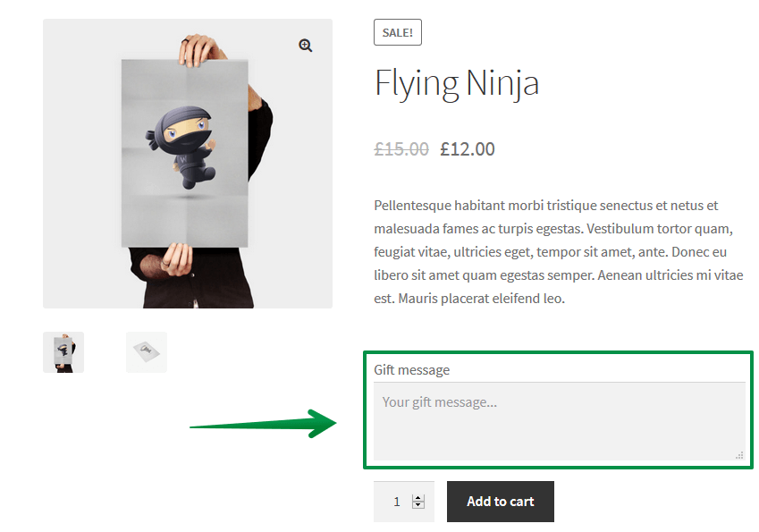This screenshot has height=532, width=759.
Task: Click the quantity number field
Action: pos(396,502)
